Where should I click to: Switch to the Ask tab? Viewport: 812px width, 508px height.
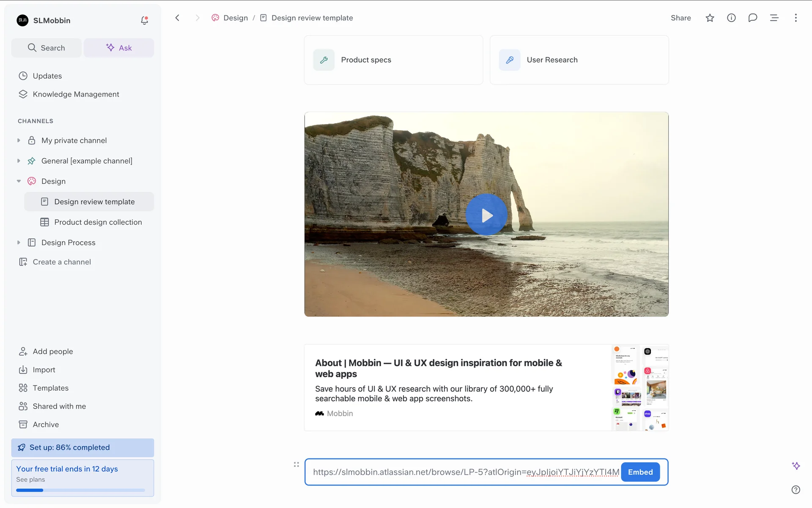point(119,48)
